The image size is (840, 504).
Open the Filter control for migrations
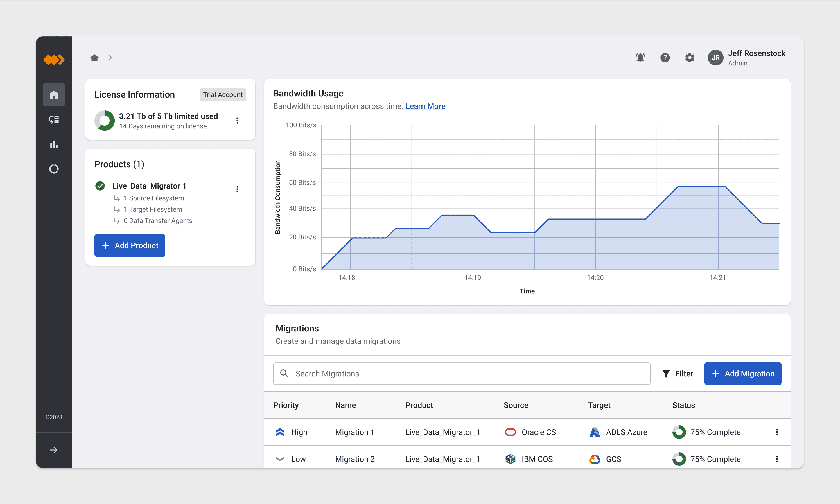pos(678,374)
